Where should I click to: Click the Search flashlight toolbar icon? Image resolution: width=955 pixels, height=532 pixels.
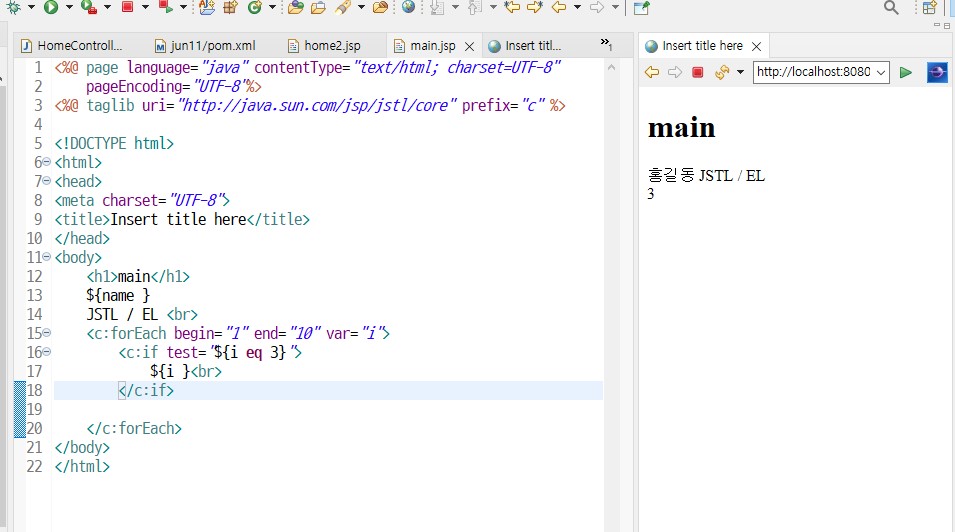pos(343,7)
